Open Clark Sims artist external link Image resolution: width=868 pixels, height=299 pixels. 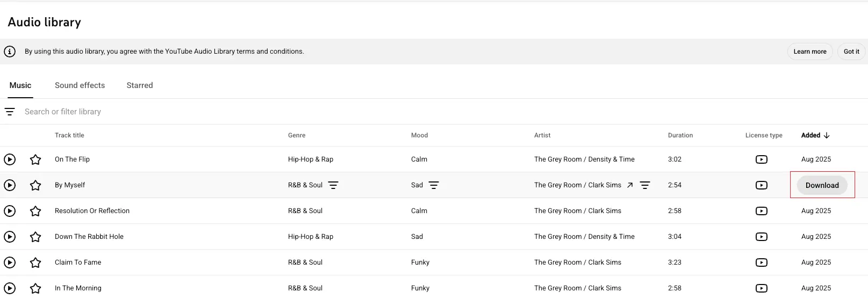pyautogui.click(x=630, y=185)
